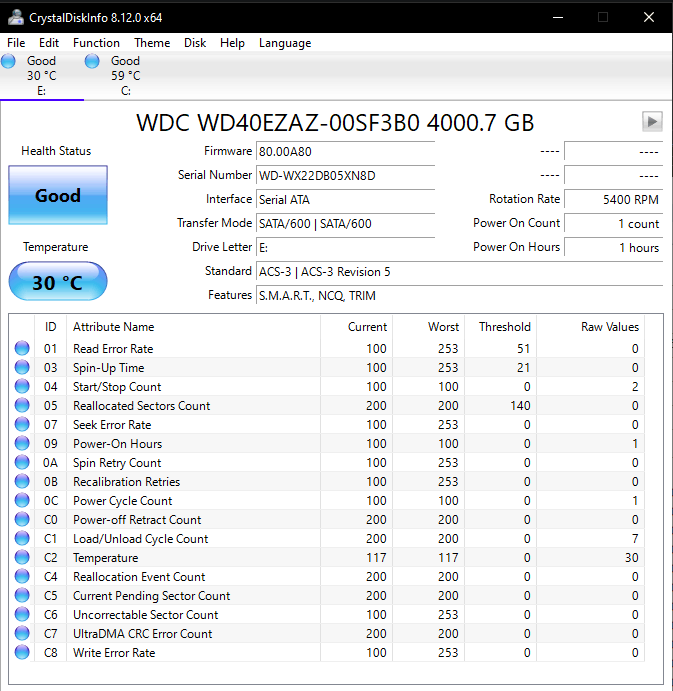
Task: Click the status orb for Uncorrectable Sector Count
Action: click(x=22, y=614)
